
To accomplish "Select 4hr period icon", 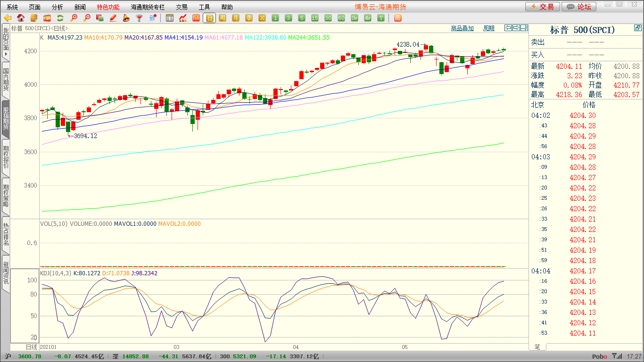I will [368, 18].
